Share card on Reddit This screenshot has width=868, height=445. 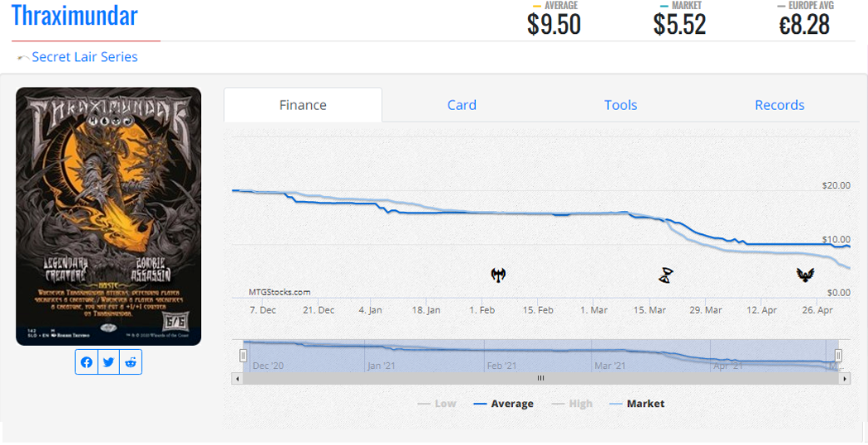131,362
